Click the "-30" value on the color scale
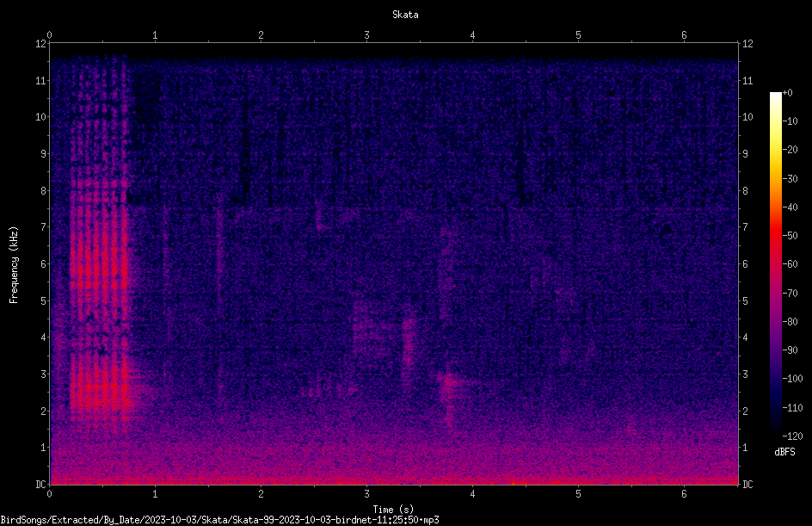812x526 pixels. (790, 179)
